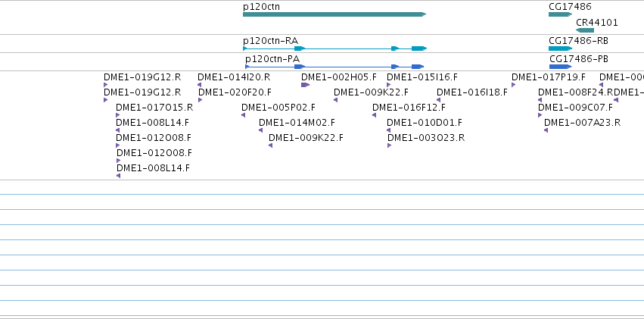Select the p120ctn-PA protein feature
Image resolution: width=644 pixels, height=319 pixels.
334,67
